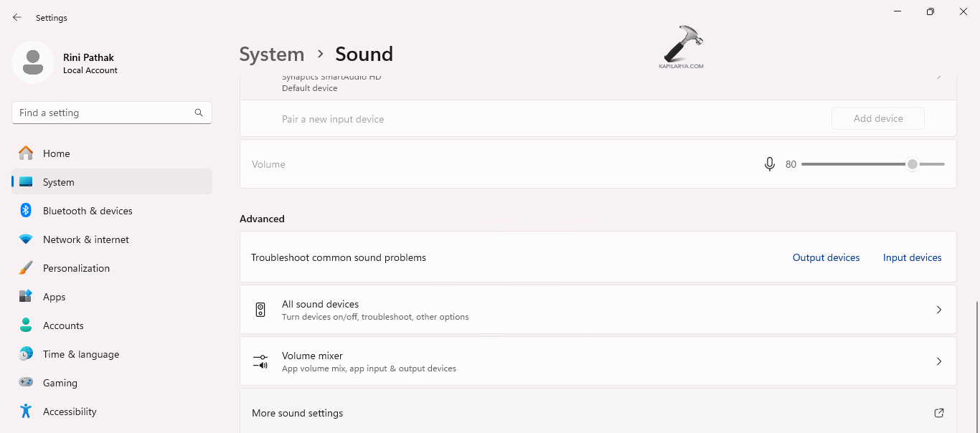Troubleshoot Input devices
This screenshot has height=433, width=980.
pyautogui.click(x=912, y=257)
